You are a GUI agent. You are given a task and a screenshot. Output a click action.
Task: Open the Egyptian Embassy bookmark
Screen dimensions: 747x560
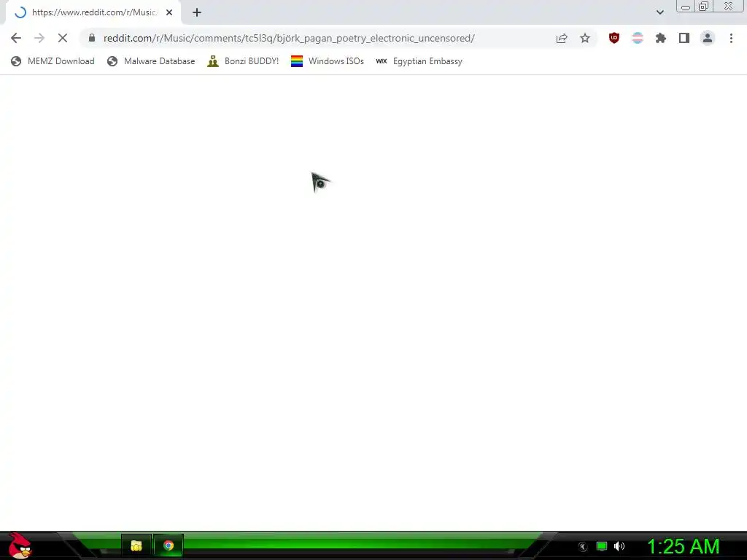pyautogui.click(x=419, y=61)
